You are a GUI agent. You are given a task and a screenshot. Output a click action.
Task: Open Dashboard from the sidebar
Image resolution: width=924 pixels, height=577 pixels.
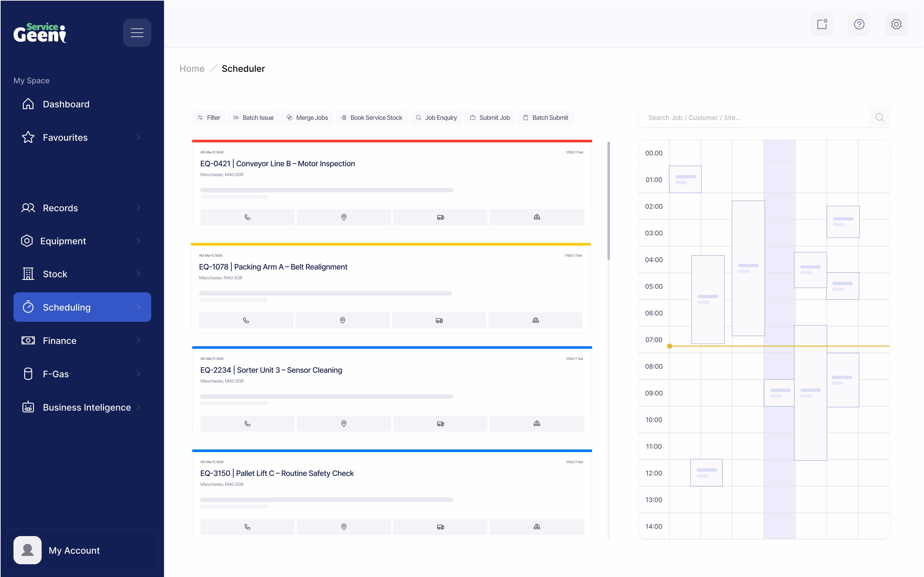(x=66, y=104)
